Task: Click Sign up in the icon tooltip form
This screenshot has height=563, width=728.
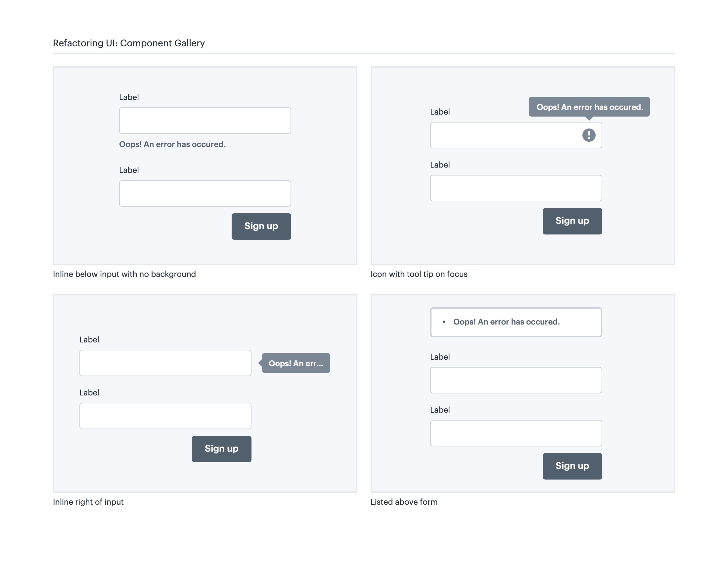Action: pos(572,221)
